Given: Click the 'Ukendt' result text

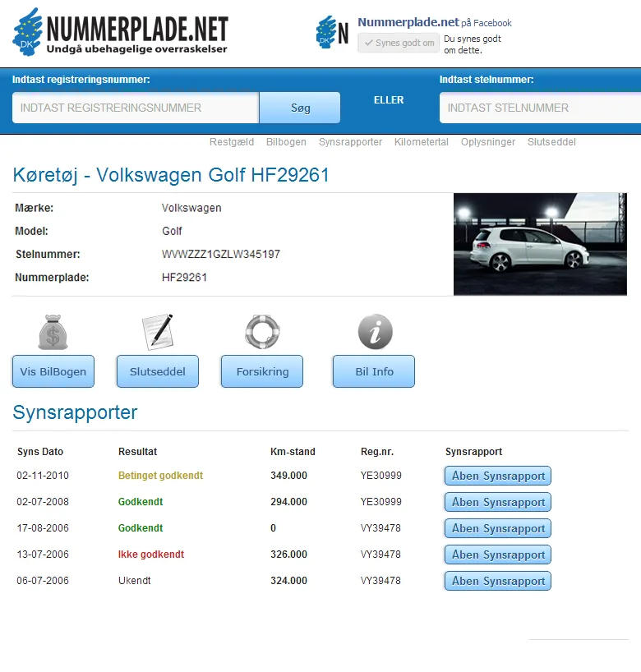Looking at the screenshot, I should [x=134, y=580].
